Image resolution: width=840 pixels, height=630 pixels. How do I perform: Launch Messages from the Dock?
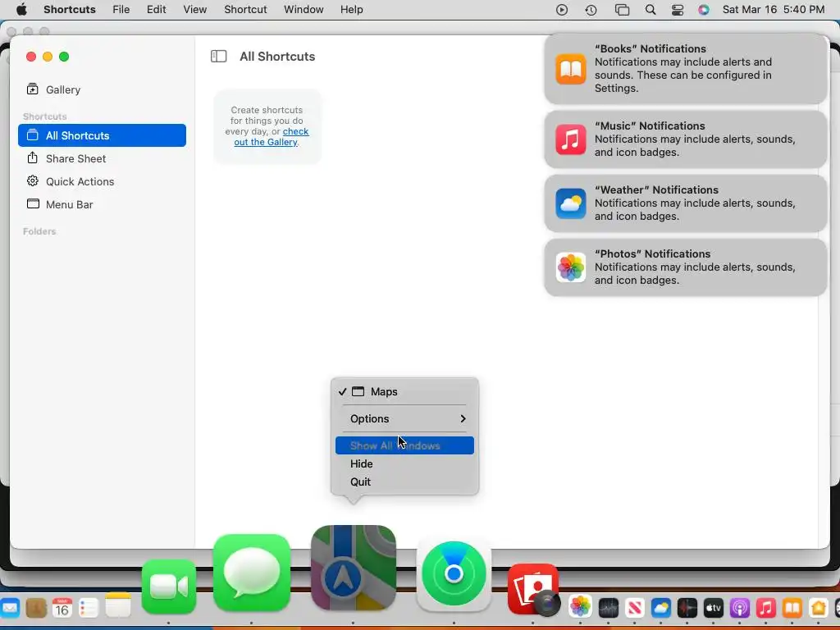(252, 573)
